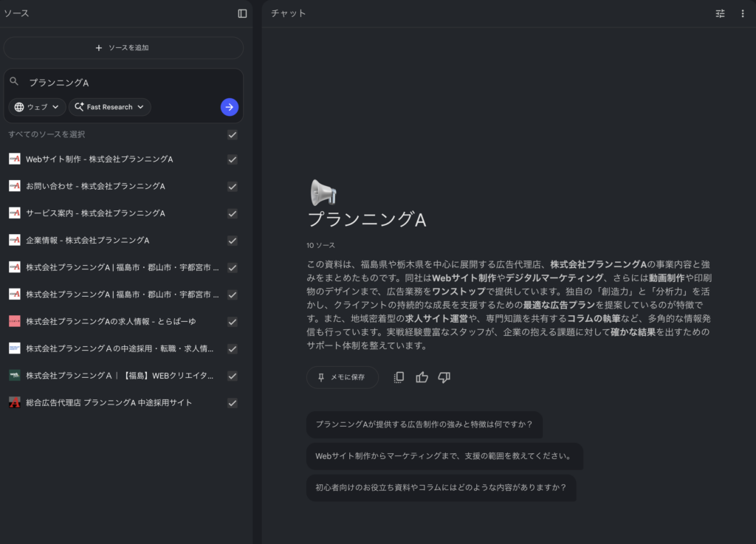This screenshot has height=544, width=756.
Task: Click the ソースを追加 button
Action: [x=123, y=48]
